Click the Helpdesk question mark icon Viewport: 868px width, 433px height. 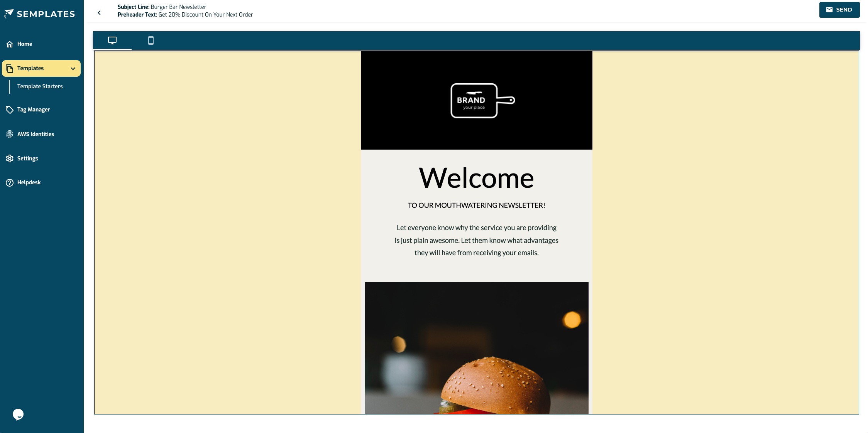coord(10,183)
